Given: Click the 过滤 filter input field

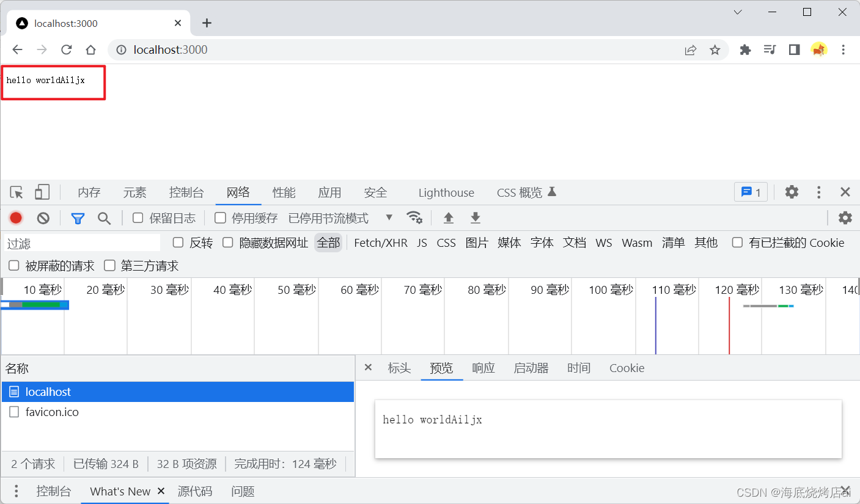Looking at the screenshot, I should pyautogui.click(x=82, y=243).
